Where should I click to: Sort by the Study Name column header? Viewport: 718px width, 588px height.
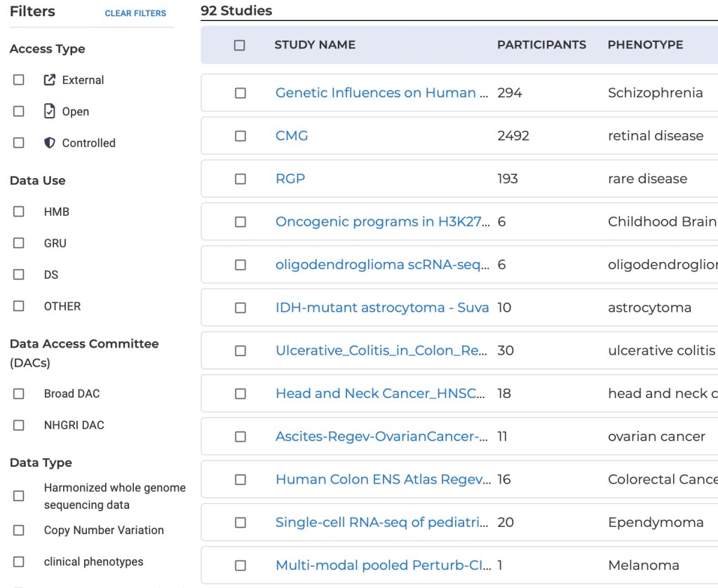[315, 45]
